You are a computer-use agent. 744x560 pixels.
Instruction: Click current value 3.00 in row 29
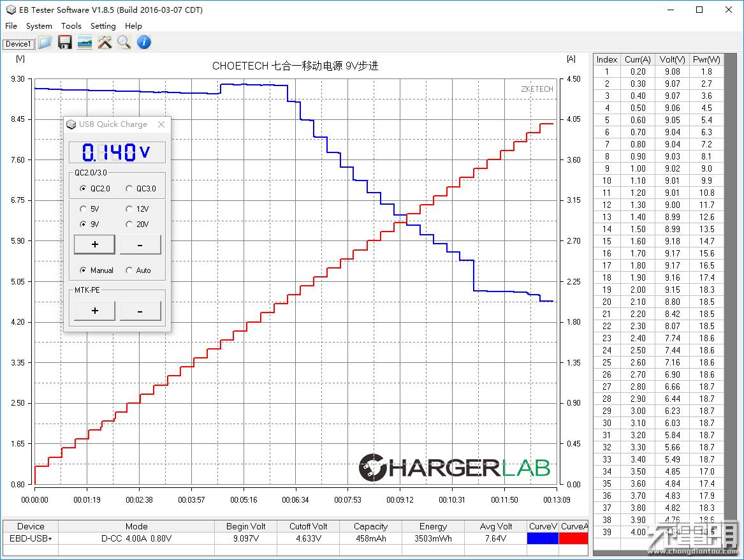(638, 411)
